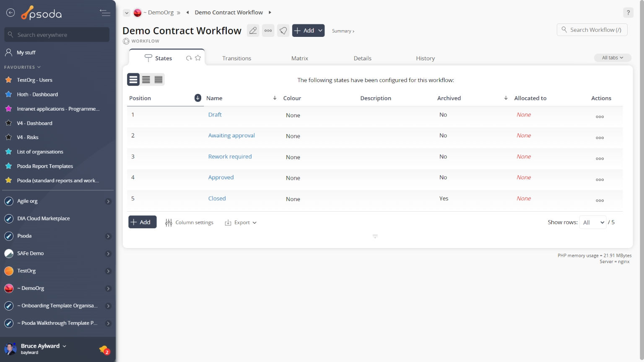
Task: Switch to the comfortable row density view
Action: coord(133,80)
